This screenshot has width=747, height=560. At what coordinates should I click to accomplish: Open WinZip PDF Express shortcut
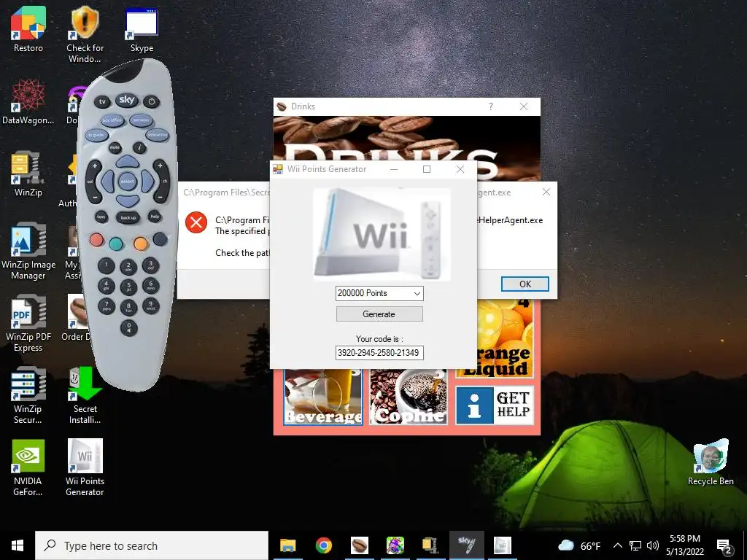pyautogui.click(x=28, y=324)
